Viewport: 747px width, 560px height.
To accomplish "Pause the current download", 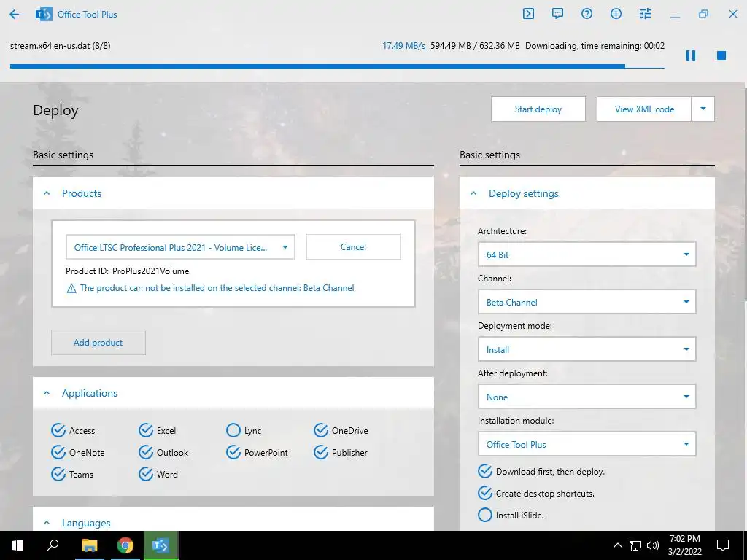I will 691,55.
